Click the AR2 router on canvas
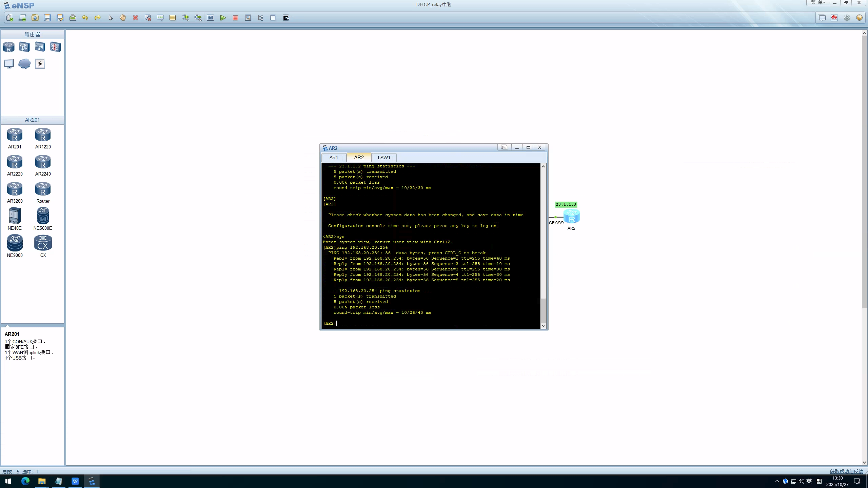Screen dimensions: 868x488 coord(571,217)
